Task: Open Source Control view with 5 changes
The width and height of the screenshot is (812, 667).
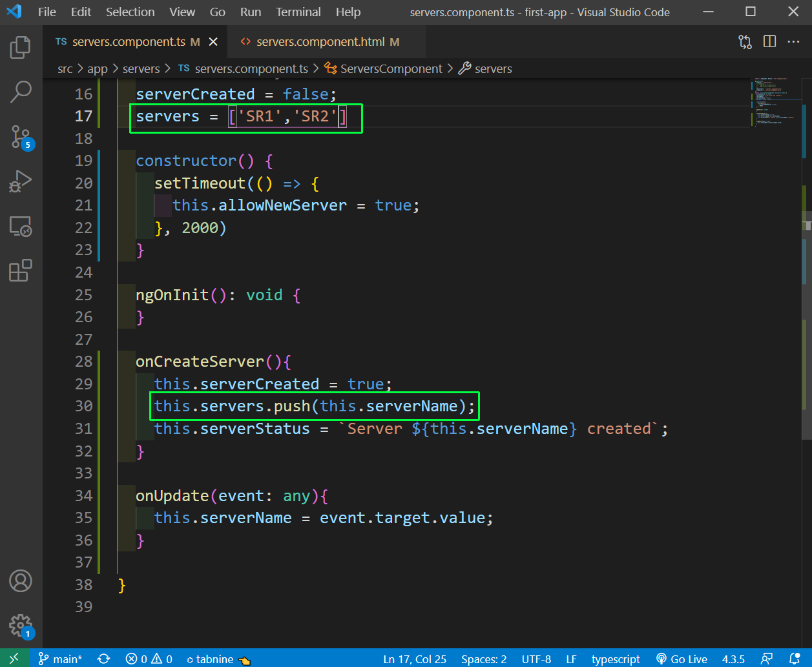Action: tap(21, 137)
